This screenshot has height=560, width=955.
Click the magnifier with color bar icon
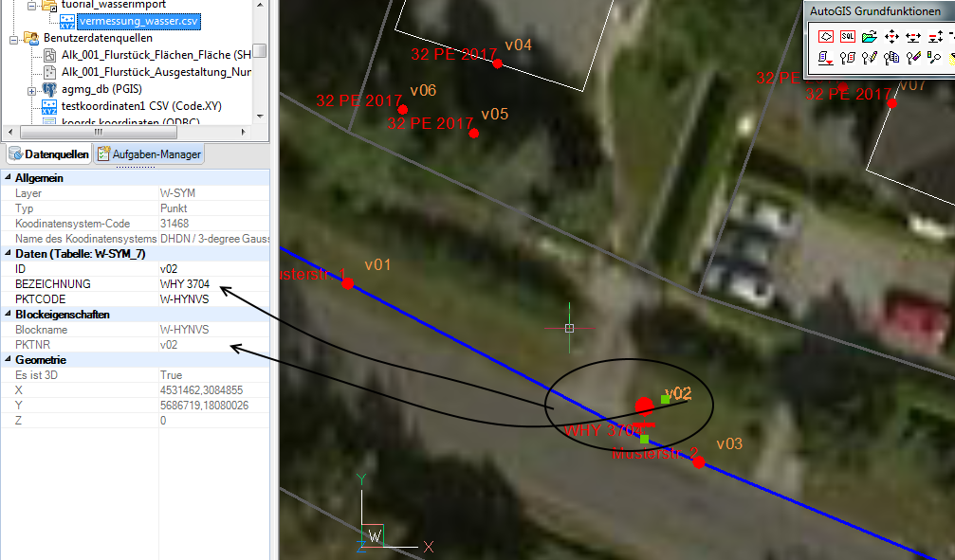click(933, 58)
